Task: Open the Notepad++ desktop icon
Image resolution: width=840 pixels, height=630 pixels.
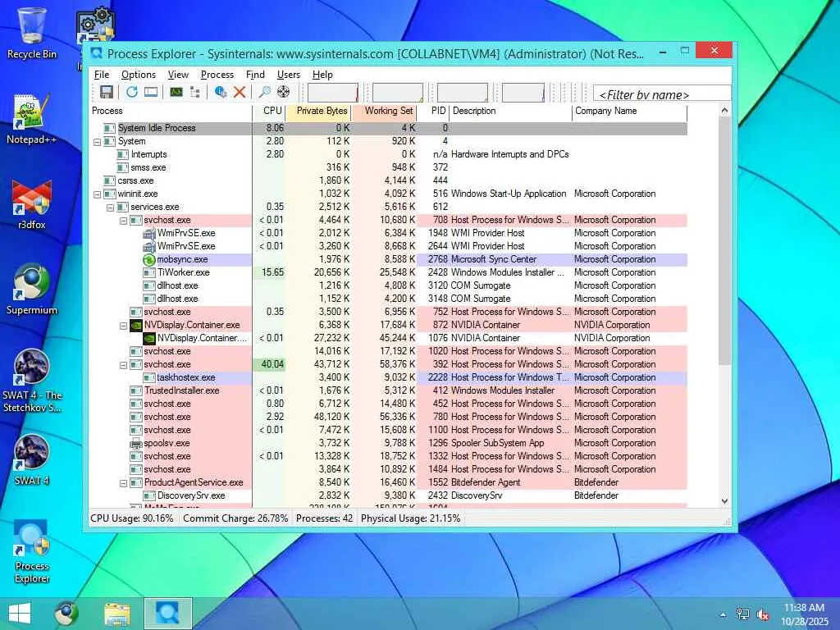Action: pyautogui.click(x=32, y=119)
